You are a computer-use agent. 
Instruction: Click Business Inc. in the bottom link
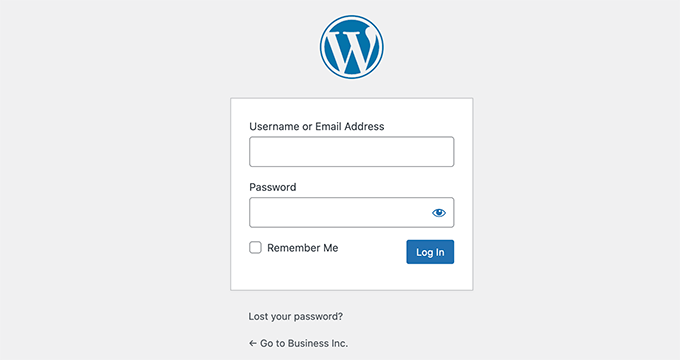pos(318,343)
